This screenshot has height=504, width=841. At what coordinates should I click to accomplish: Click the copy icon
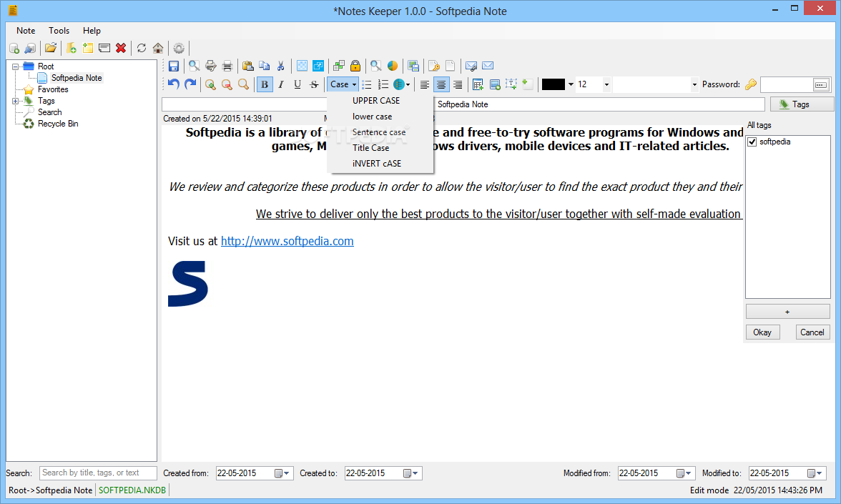[x=265, y=66]
